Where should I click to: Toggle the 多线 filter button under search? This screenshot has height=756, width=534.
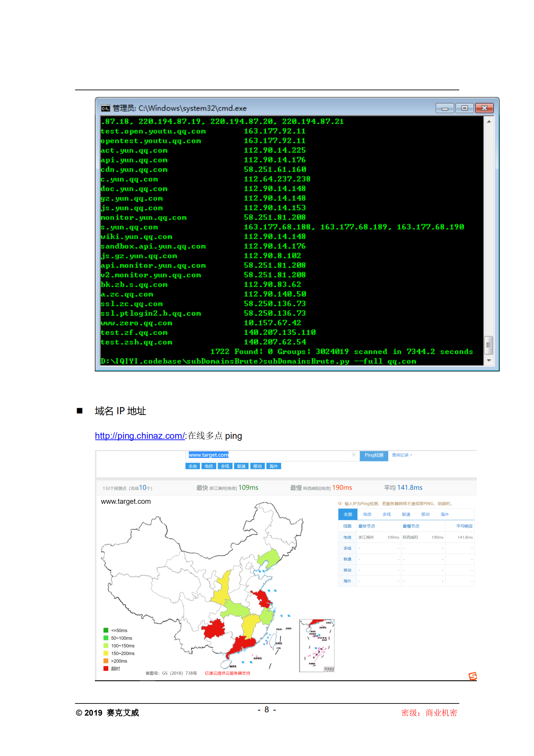225,466
